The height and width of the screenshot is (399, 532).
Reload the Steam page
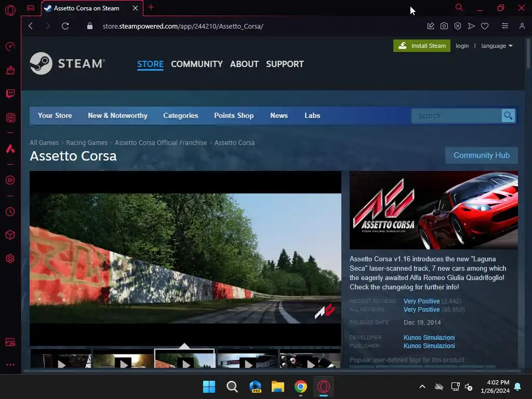(x=65, y=26)
